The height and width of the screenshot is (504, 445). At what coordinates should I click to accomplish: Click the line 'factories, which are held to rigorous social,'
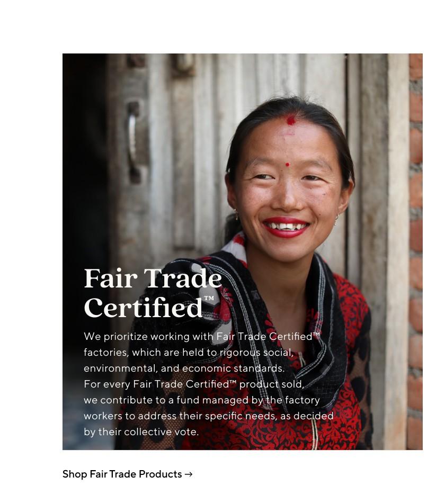189,352
